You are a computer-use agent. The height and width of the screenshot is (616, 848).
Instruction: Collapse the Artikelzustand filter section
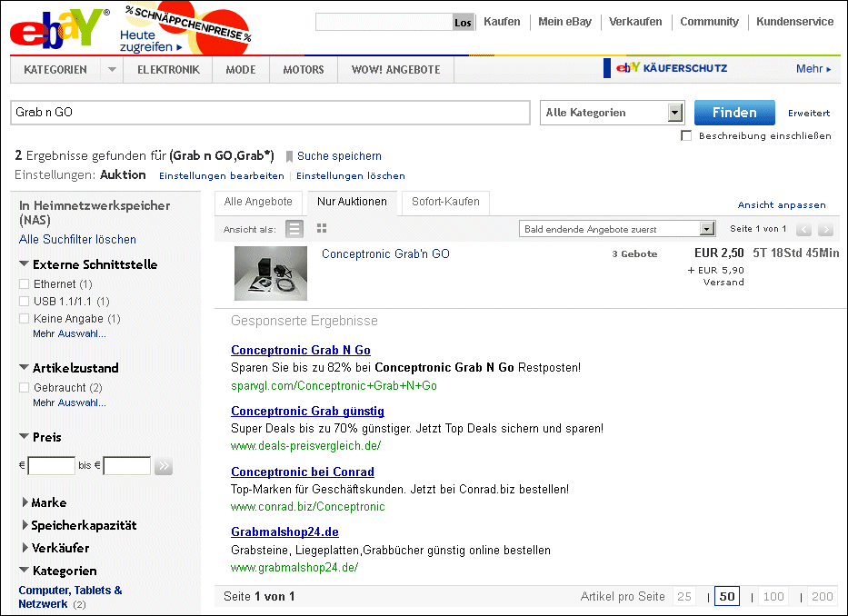[x=24, y=367]
